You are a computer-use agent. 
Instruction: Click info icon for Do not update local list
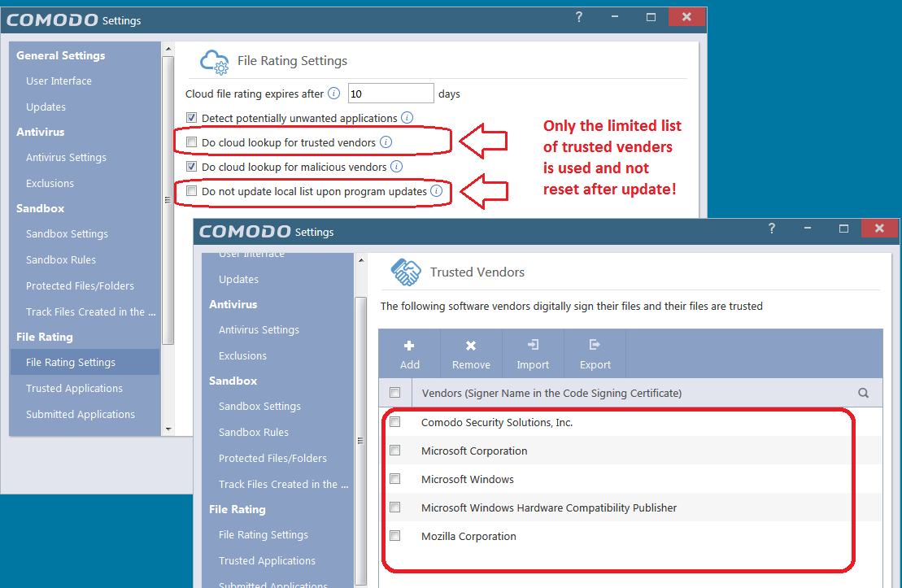click(437, 191)
